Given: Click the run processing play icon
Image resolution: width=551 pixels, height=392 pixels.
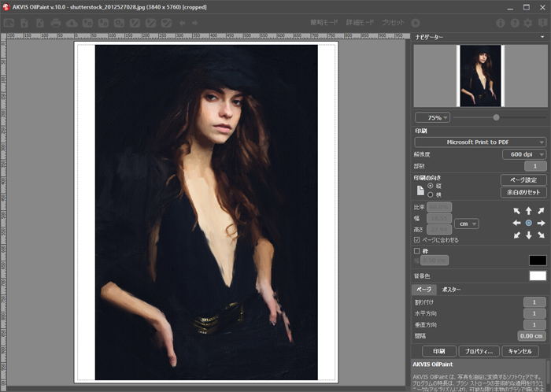Looking at the screenshot, I should pos(416,23).
